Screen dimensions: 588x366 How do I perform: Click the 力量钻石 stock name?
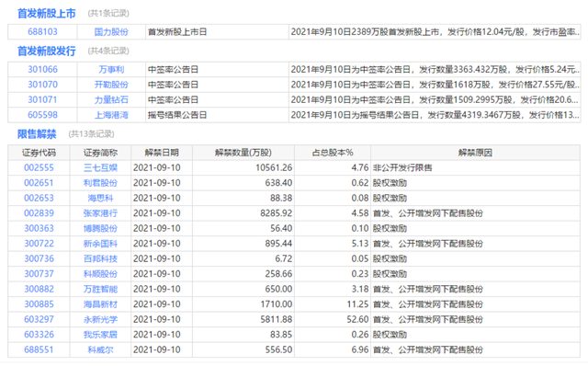point(111,100)
